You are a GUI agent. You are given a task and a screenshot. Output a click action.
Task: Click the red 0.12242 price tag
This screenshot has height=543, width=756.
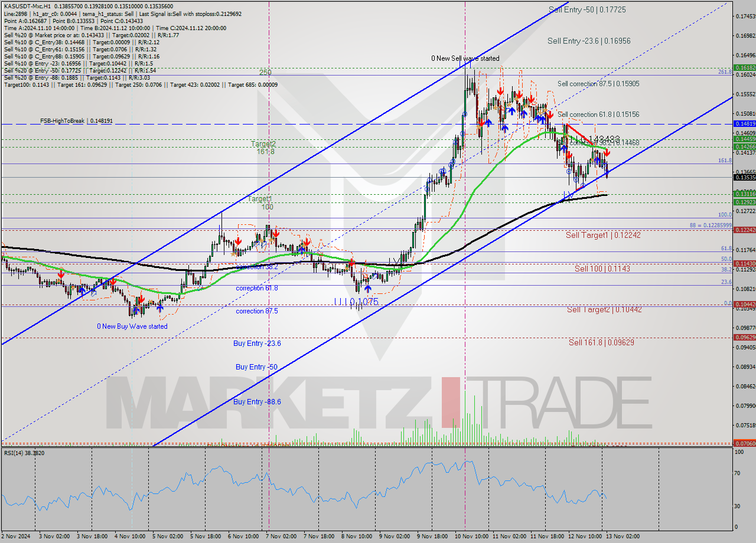(744, 230)
